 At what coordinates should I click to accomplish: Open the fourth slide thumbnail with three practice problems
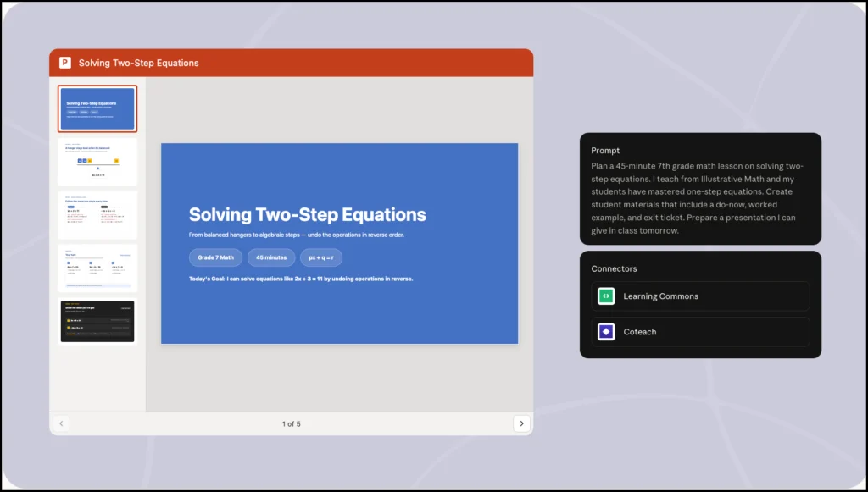[x=97, y=268]
